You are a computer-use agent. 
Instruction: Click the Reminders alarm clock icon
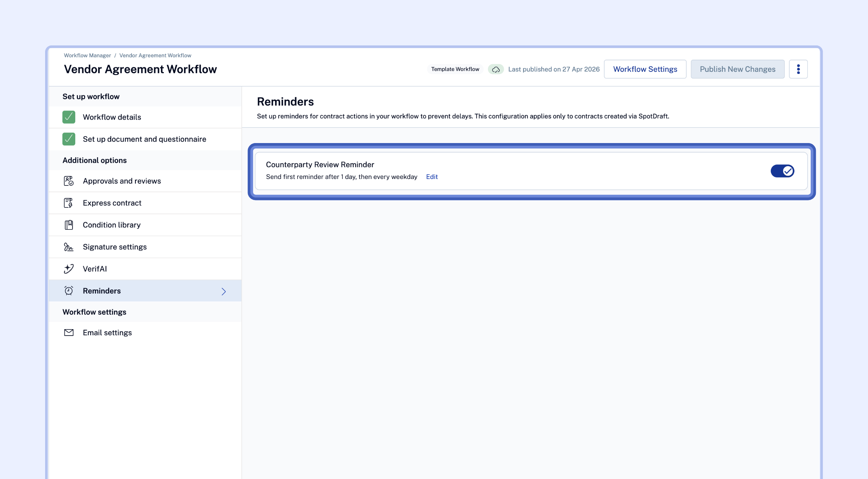pyautogui.click(x=68, y=291)
